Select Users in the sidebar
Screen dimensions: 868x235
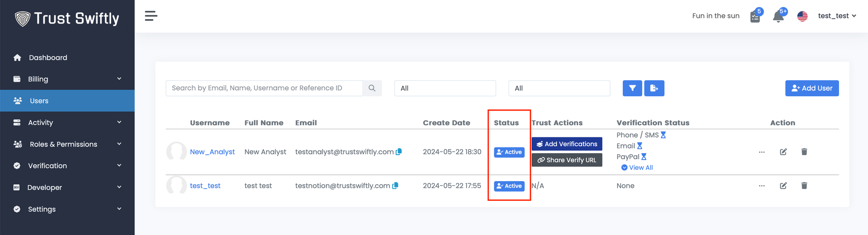coord(39,101)
